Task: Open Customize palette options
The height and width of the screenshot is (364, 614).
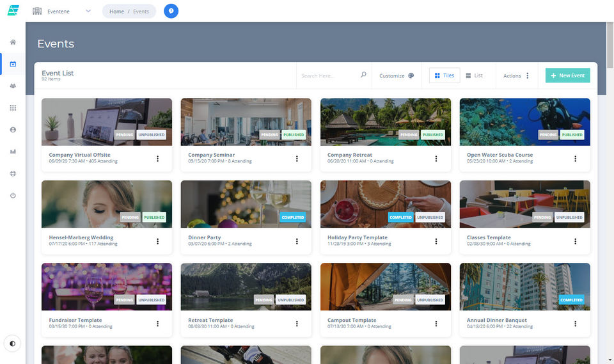Action: tap(397, 75)
